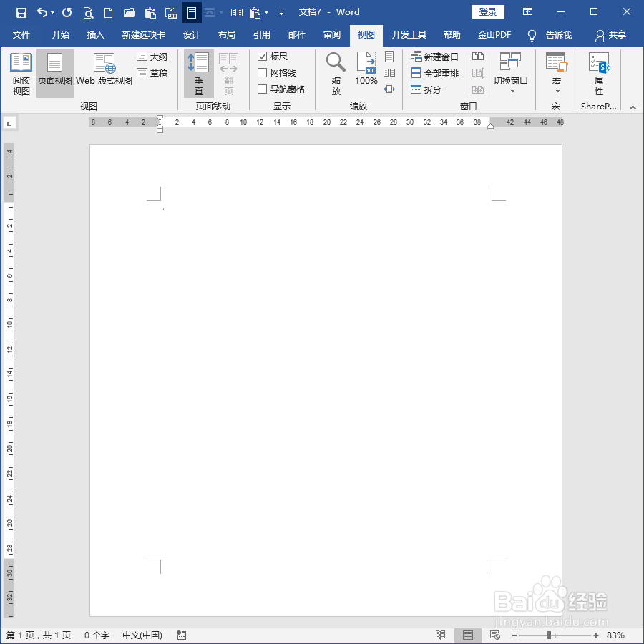The width and height of the screenshot is (644, 644).
Task: Click the page width zoom icon
Action: pos(389,89)
